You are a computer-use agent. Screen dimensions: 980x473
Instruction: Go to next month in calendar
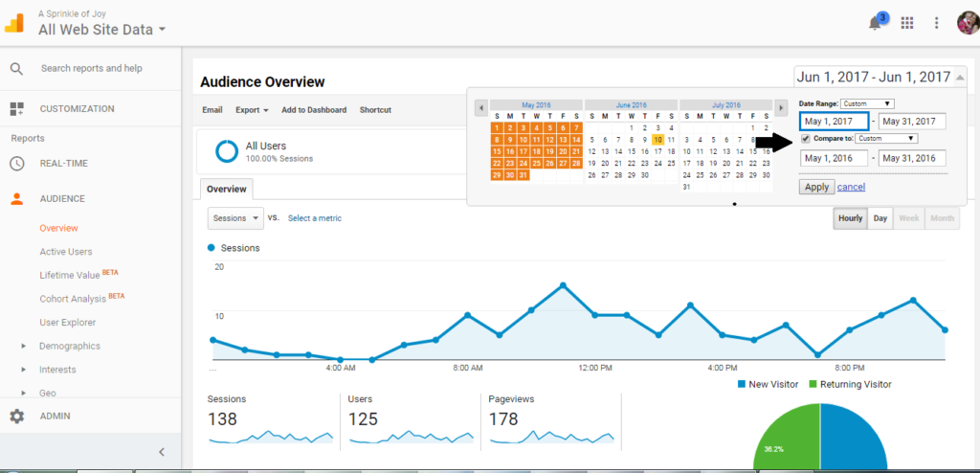coord(781,107)
